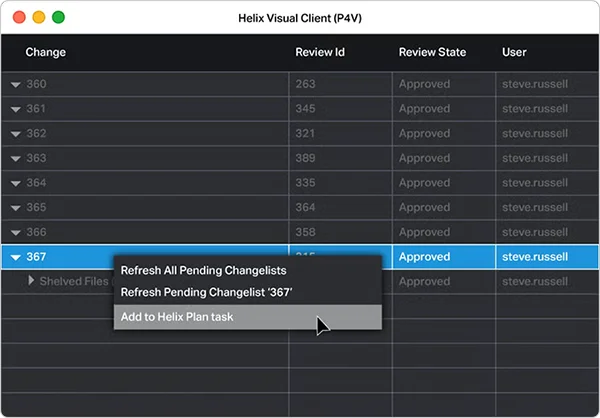600x418 pixels.
Task: Select review id 389 cell
Action: pos(340,158)
